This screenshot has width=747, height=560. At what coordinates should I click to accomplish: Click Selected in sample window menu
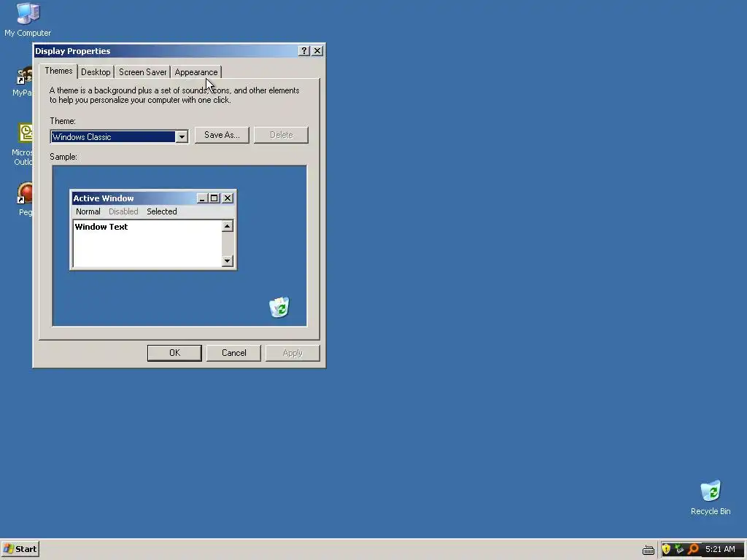point(161,211)
